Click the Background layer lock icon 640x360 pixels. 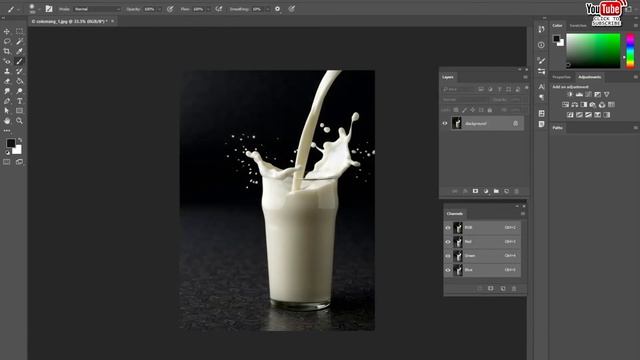pyautogui.click(x=516, y=123)
